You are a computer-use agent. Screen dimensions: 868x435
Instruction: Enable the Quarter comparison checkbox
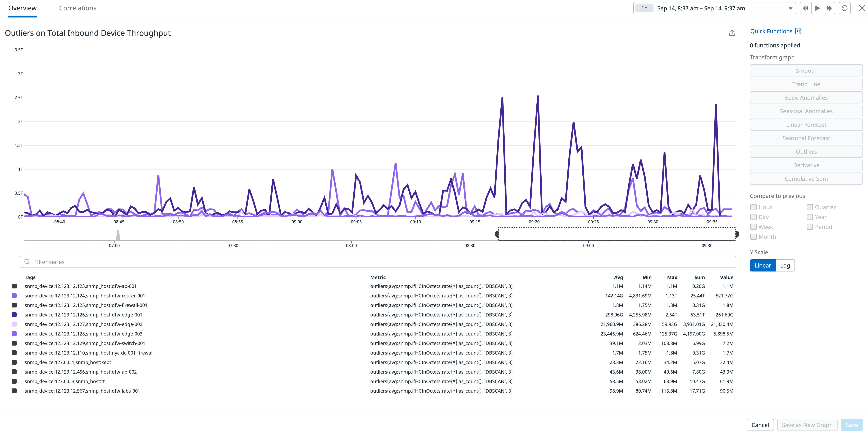(x=810, y=207)
